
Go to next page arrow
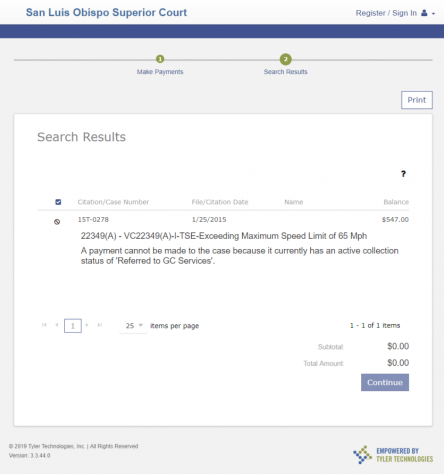point(87,325)
